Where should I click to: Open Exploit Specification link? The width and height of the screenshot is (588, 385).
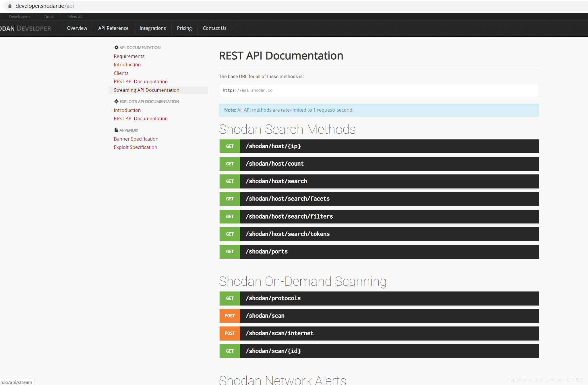click(136, 147)
